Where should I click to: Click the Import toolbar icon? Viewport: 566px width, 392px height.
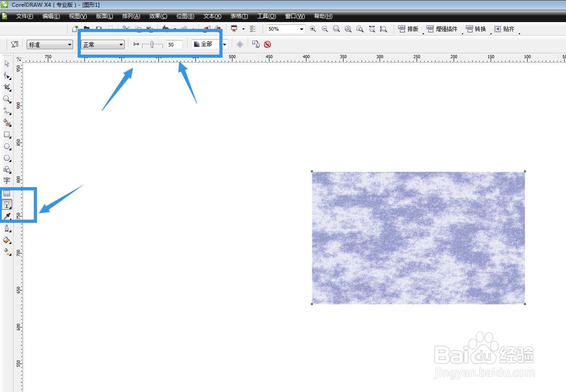click(207, 28)
